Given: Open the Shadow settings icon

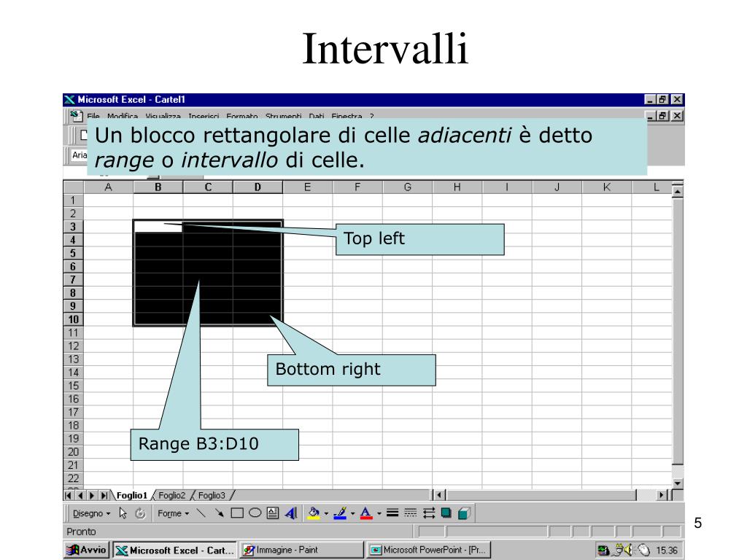Looking at the screenshot, I should coord(446,513).
